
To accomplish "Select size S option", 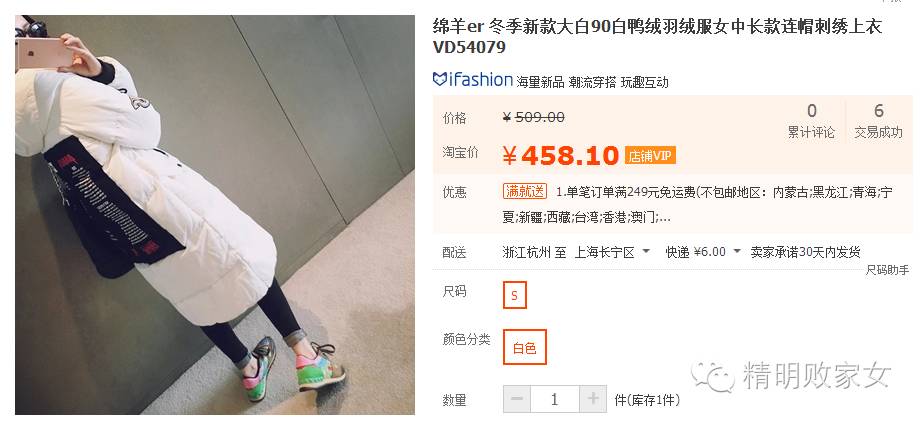I will [515, 295].
